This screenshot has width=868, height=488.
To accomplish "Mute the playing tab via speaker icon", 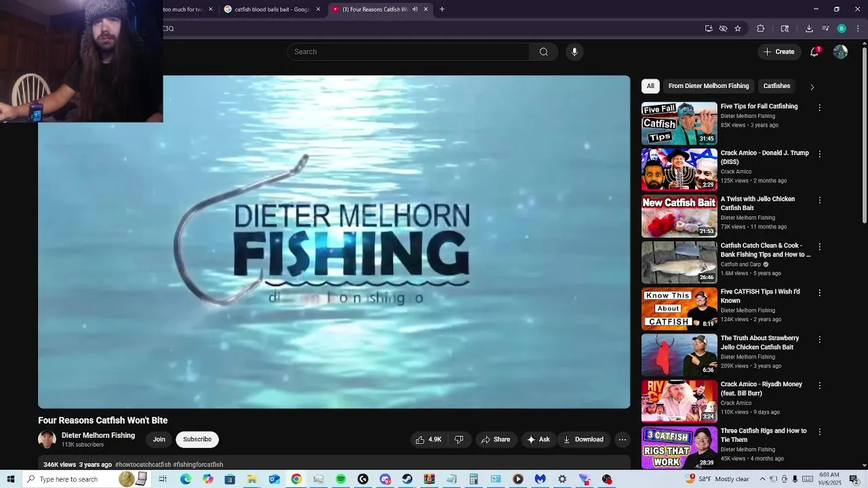I will [x=415, y=9].
